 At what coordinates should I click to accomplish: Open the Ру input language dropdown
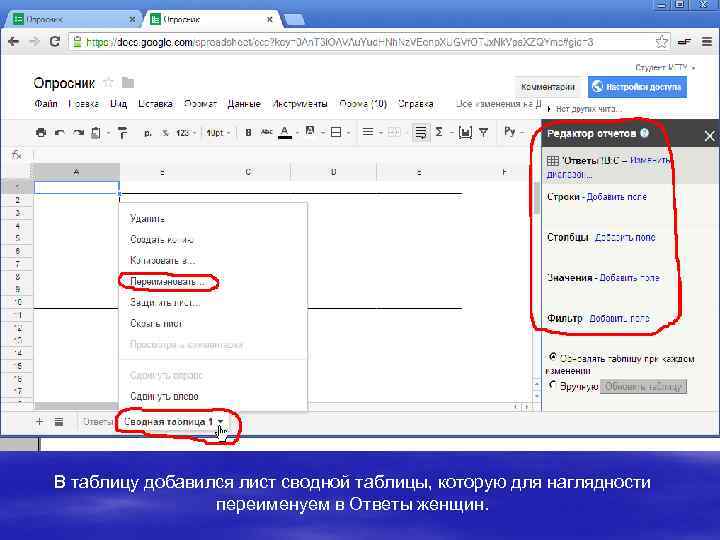tap(513, 132)
